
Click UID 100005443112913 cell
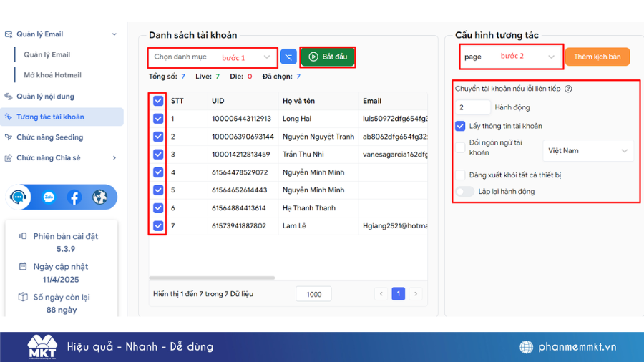click(242, 119)
